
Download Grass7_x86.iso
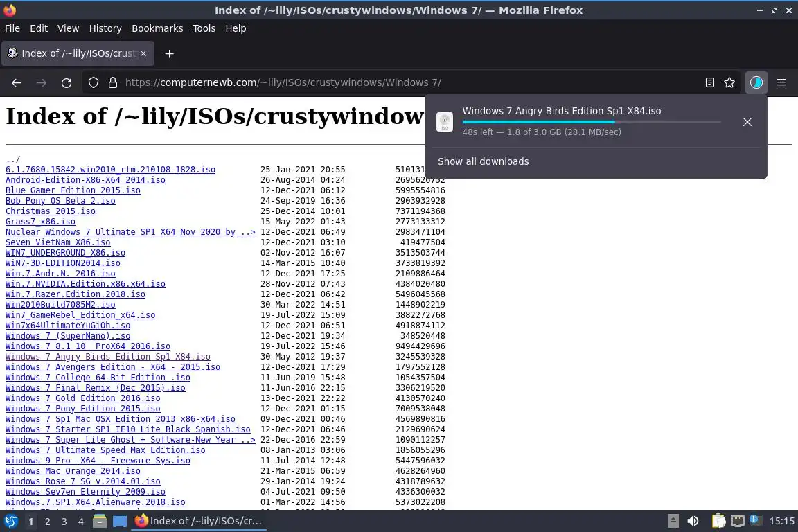point(40,222)
